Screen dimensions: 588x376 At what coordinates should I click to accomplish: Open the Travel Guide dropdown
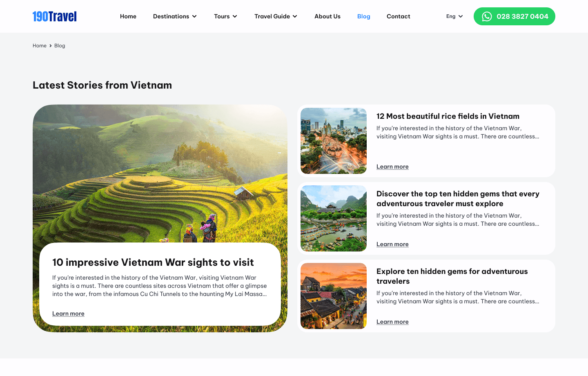[x=276, y=16]
